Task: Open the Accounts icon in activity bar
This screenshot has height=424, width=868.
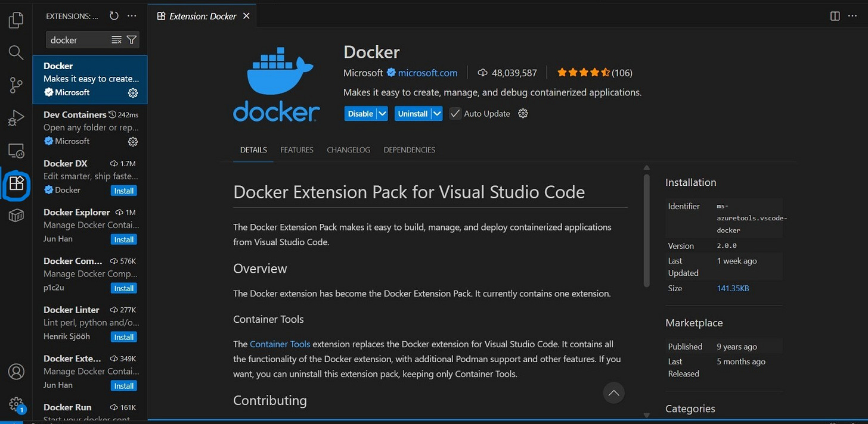Action: [16, 372]
